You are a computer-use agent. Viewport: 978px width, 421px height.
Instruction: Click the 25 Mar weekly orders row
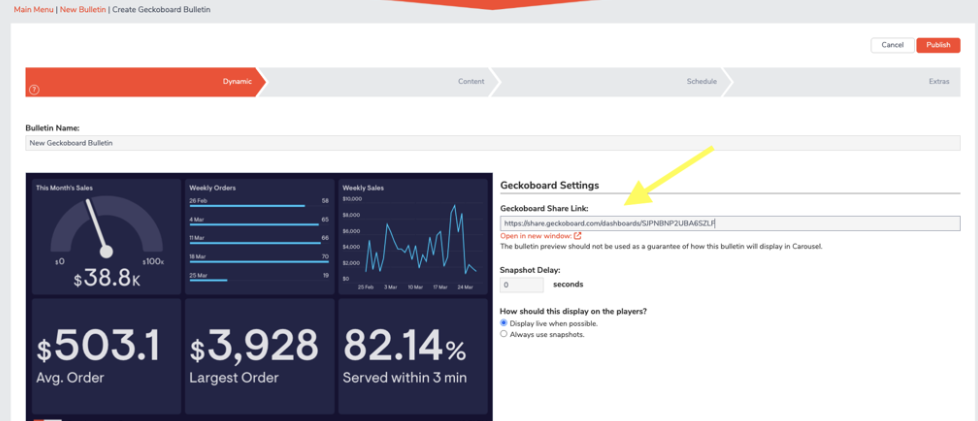[x=259, y=277]
